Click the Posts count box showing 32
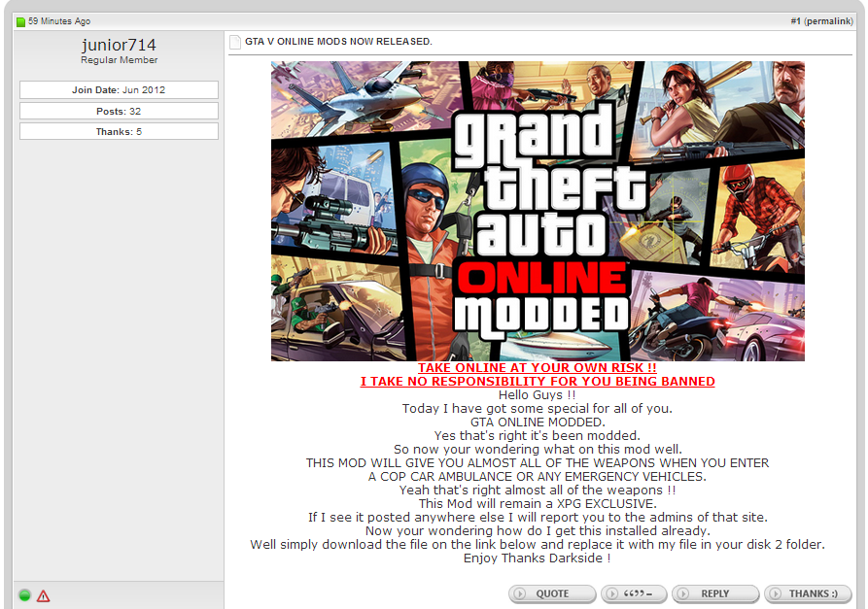 coord(119,111)
